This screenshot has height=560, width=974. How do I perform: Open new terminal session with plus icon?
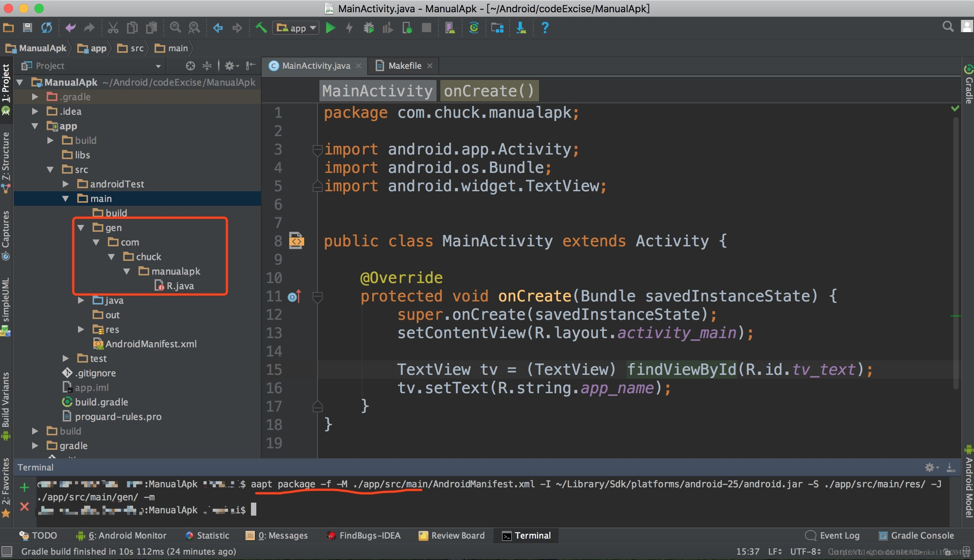[x=24, y=488]
